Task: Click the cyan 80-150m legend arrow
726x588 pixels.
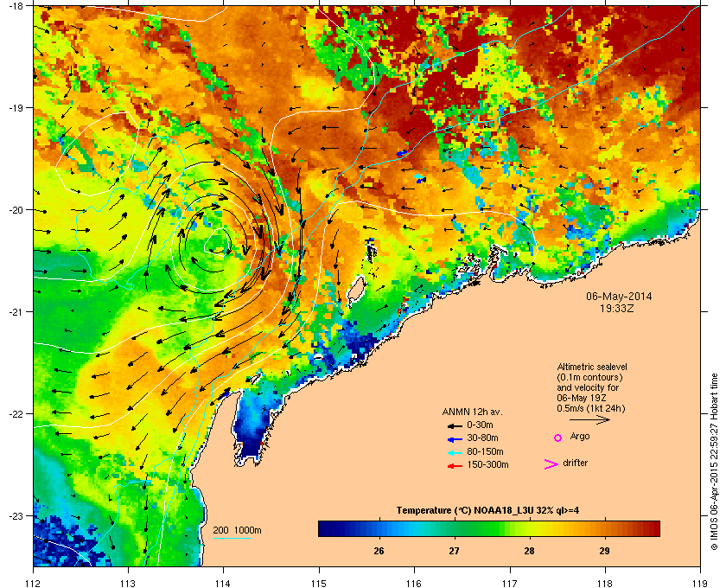Action: (x=455, y=452)
